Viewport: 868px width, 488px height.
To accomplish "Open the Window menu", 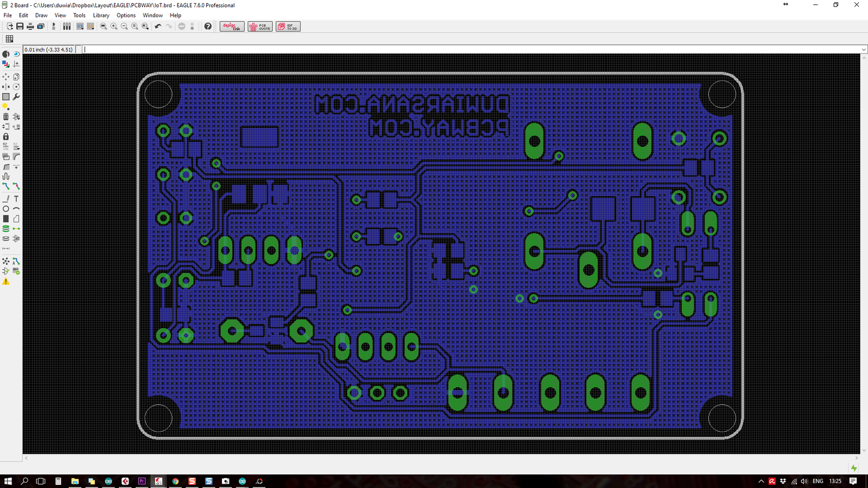I will click(152, 15).
